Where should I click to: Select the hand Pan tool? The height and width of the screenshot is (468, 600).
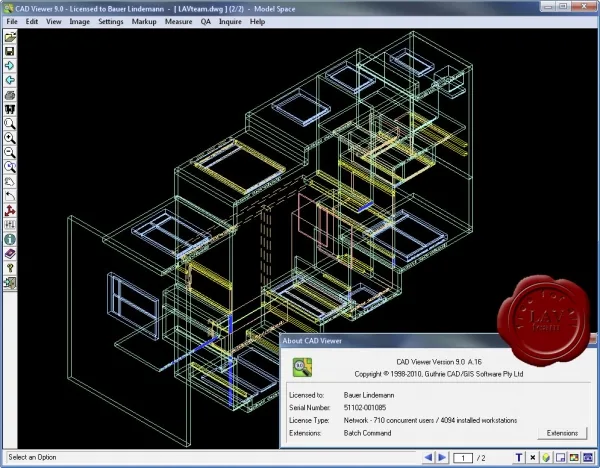10,182
